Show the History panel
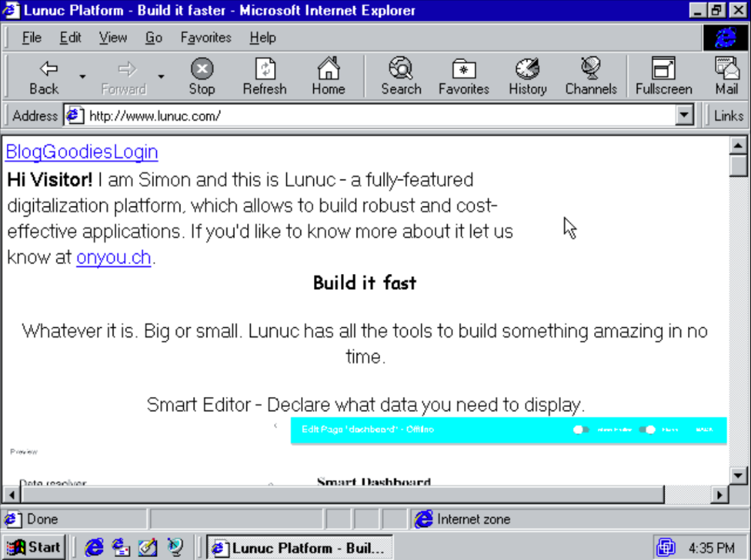The width and height of the screenshot is (751, 560). point(527,77)
